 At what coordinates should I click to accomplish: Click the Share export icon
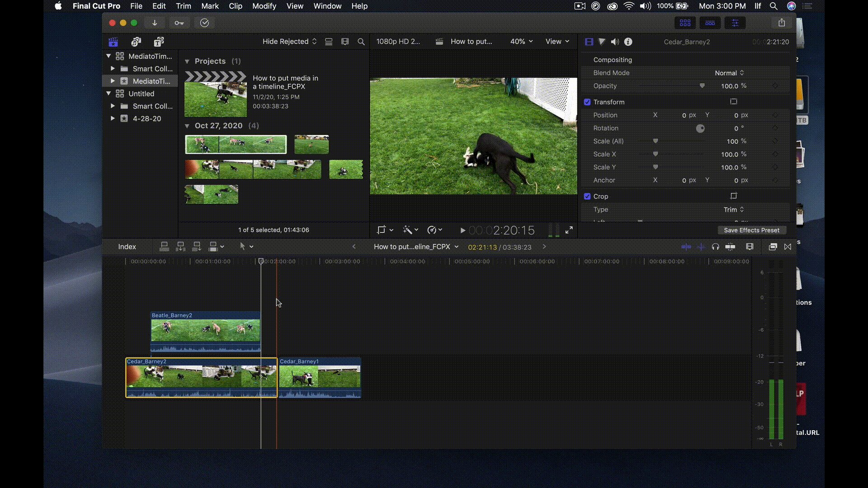click(x=782, y=23)
